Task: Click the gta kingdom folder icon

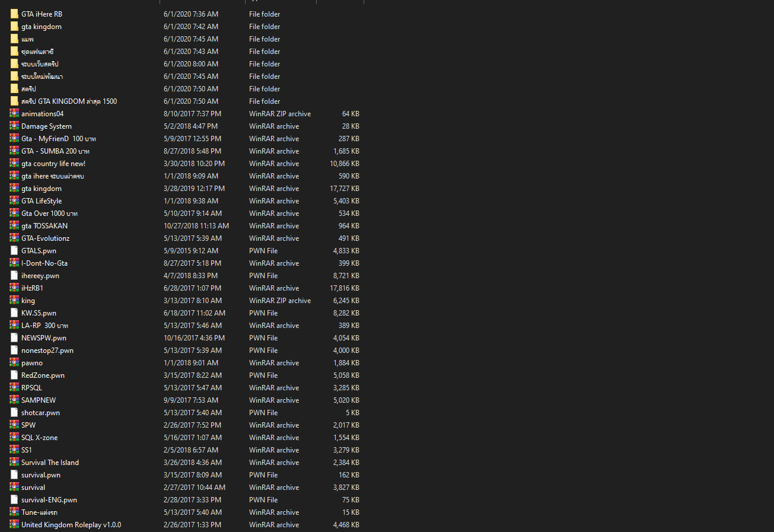Action: click(14, 27)
